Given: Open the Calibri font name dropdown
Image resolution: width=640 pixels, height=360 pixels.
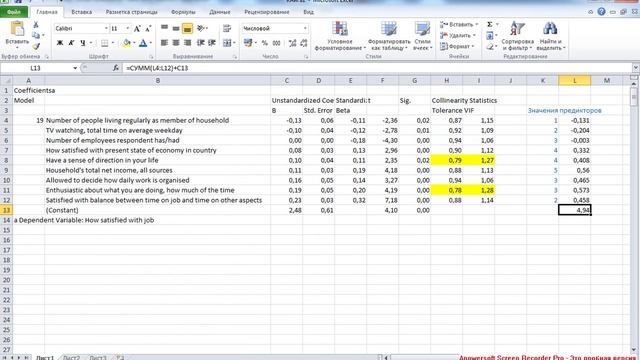Looking at the screenshot, I should click(106, 29).
